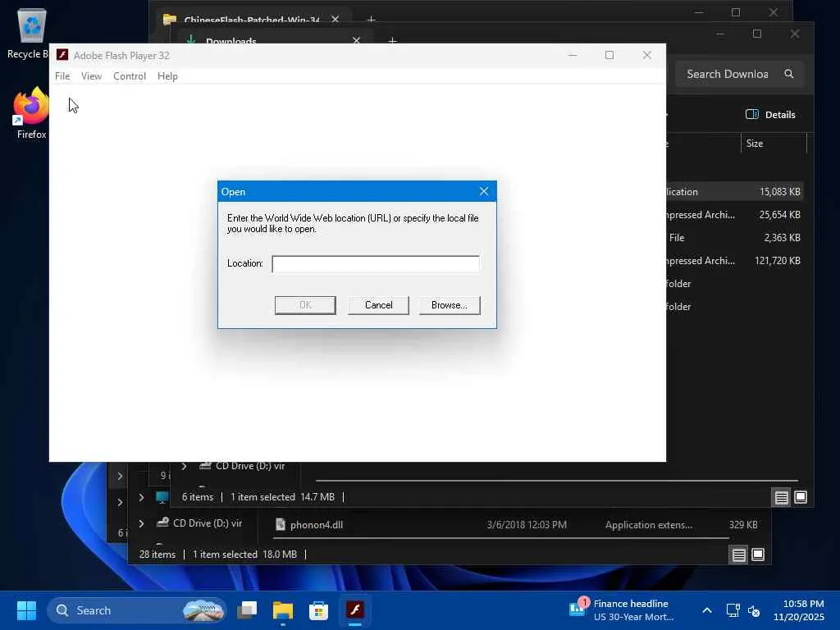The width and height of the screenshot is (840, 630).
Task: Click the Browse... button
Action: coord(449,305)
